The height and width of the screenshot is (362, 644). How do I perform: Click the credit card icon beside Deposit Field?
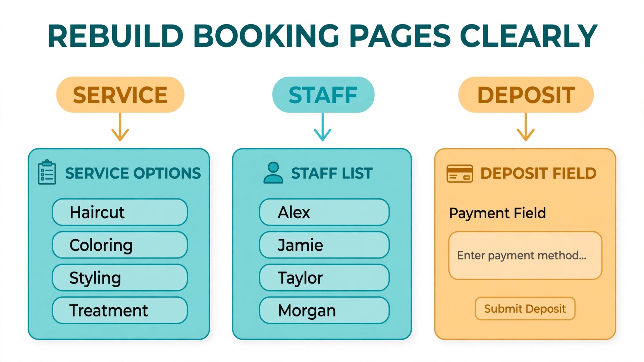(460, 173)
